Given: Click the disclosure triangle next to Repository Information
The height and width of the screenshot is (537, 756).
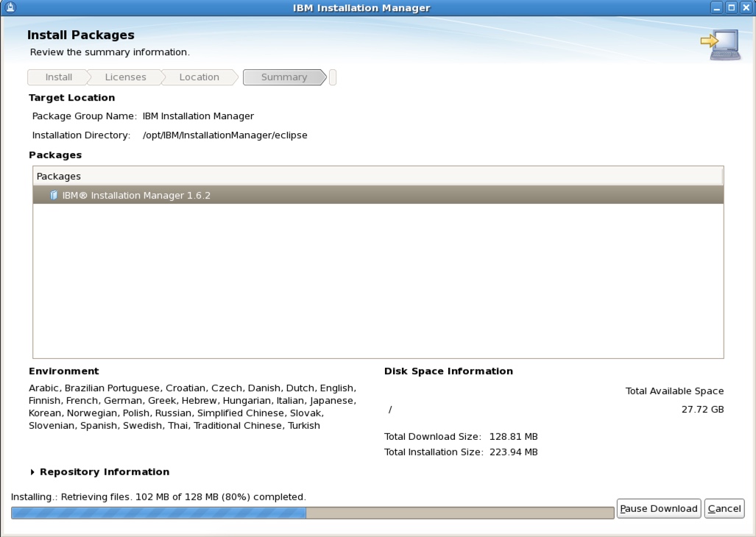Looking at the screenshot, I should tap(32, 472).
